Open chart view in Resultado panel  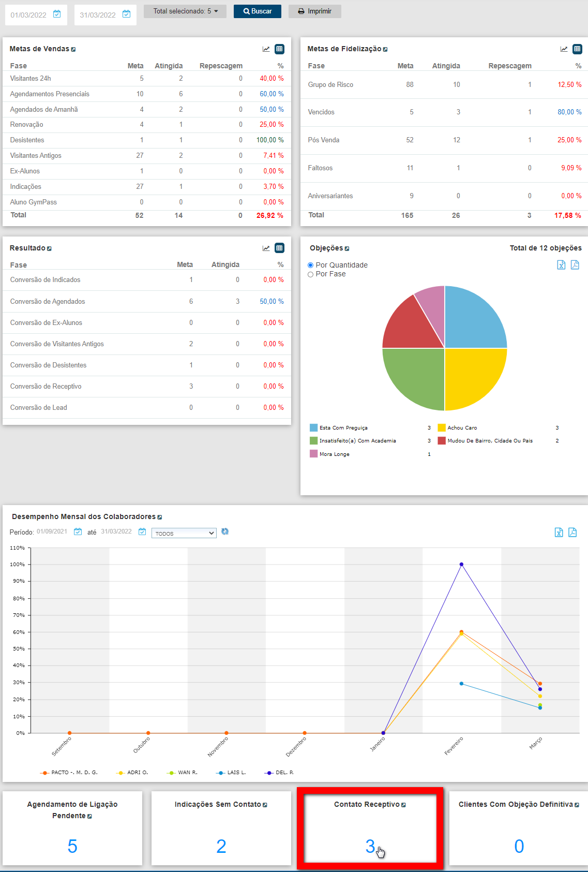click(x=266, y=248)
